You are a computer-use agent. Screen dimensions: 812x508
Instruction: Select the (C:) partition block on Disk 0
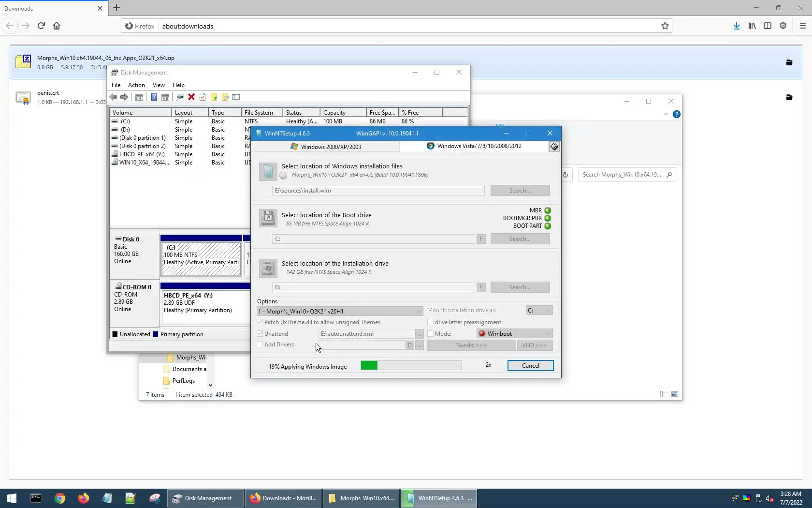pyautogui.click(x=202, y=258)
